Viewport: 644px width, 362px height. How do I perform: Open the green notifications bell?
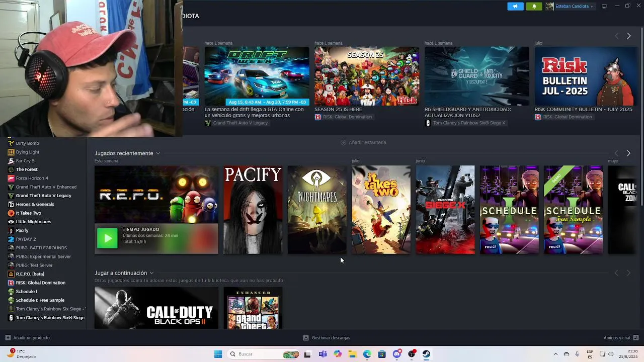click(x=534, y=6)
